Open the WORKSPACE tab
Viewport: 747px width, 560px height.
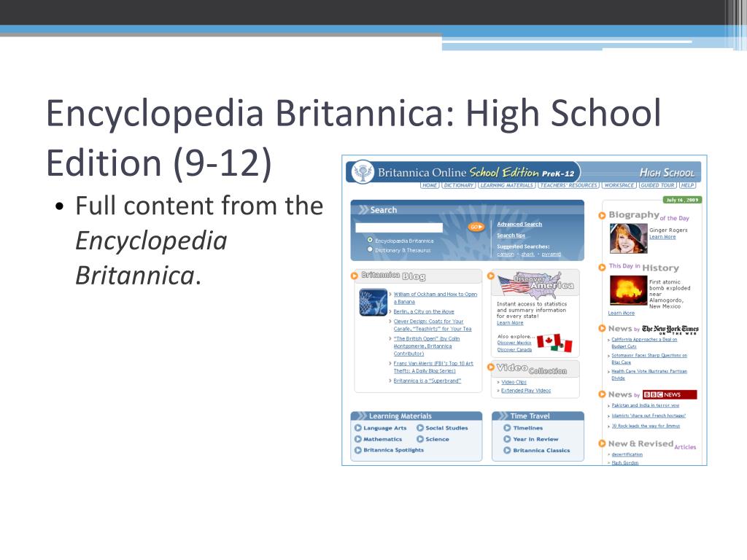click(x=619, y=185)
